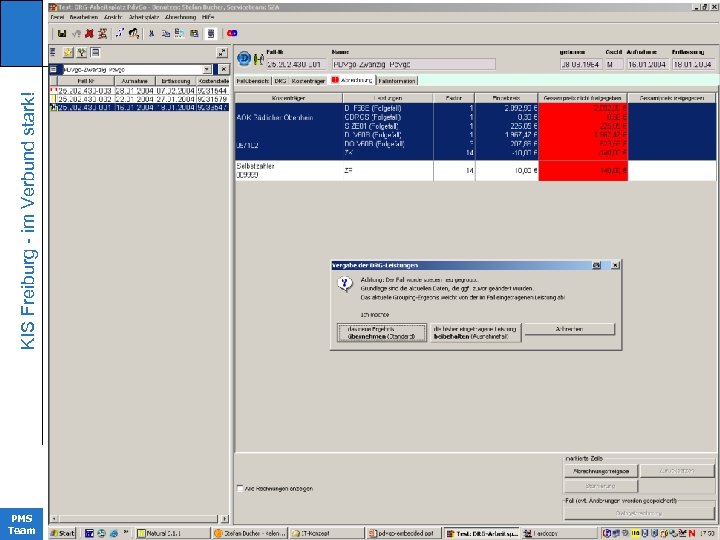Click Abbrechen in the DRG dialog
This screenshot has height=540, width=720.
click(x=569, y=329)
